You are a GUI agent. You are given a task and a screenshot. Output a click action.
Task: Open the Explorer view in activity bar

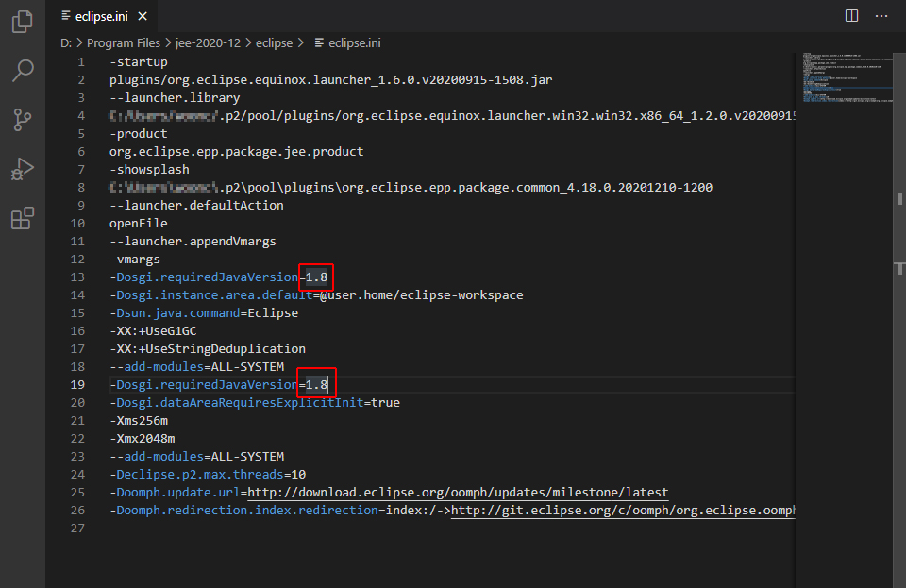click(x=23, y=22)
